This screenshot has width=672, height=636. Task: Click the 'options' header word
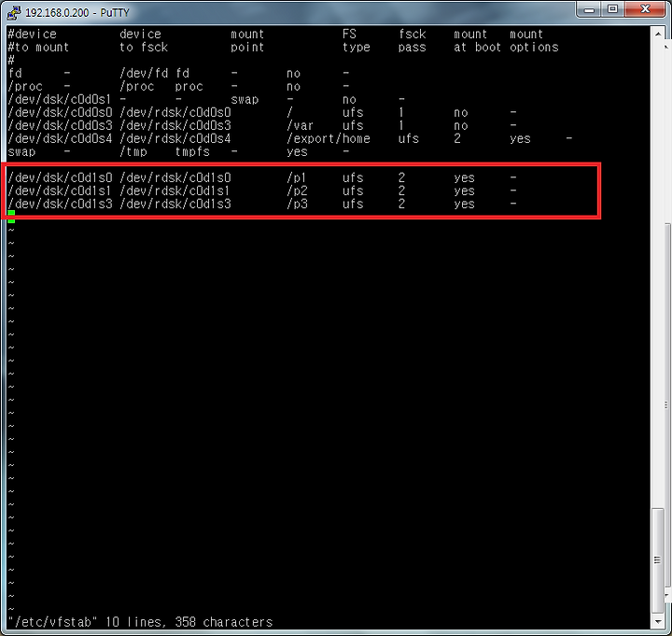click(x=534, y=48)
